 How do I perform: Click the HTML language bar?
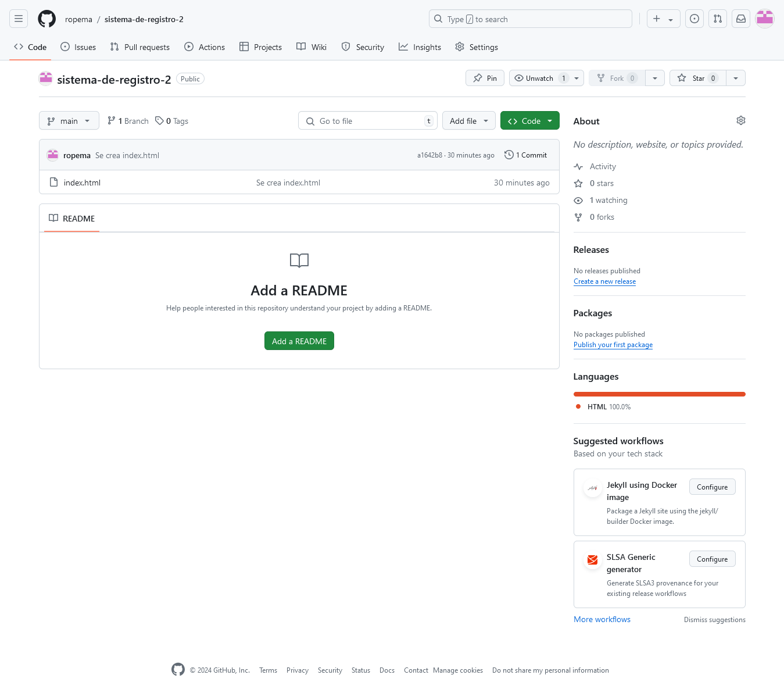[660, 394]
